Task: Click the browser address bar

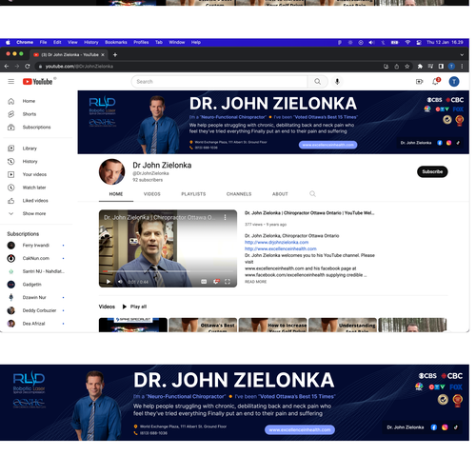Action: click(x=207, y=66)
